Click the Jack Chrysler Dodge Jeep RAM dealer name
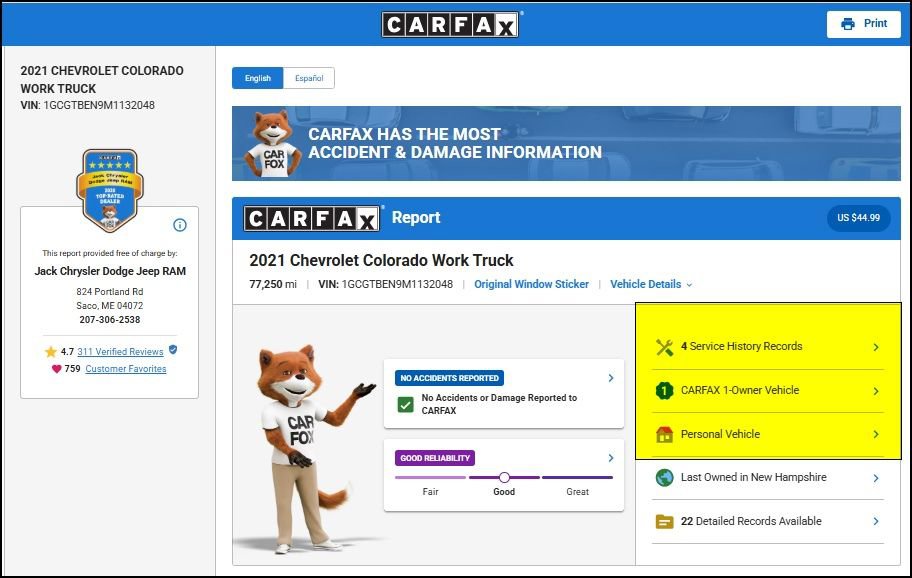Viewport: 912px width, 578px height. 110,271
